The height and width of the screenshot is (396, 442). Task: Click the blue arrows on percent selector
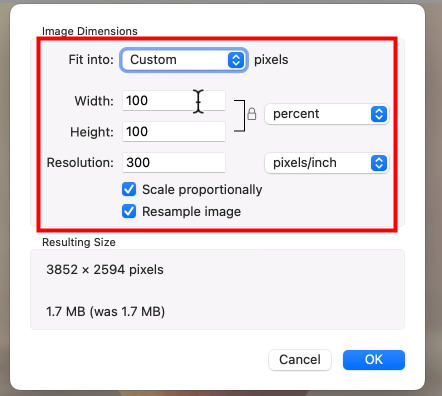pyautogui.click(x=379, y=114)
